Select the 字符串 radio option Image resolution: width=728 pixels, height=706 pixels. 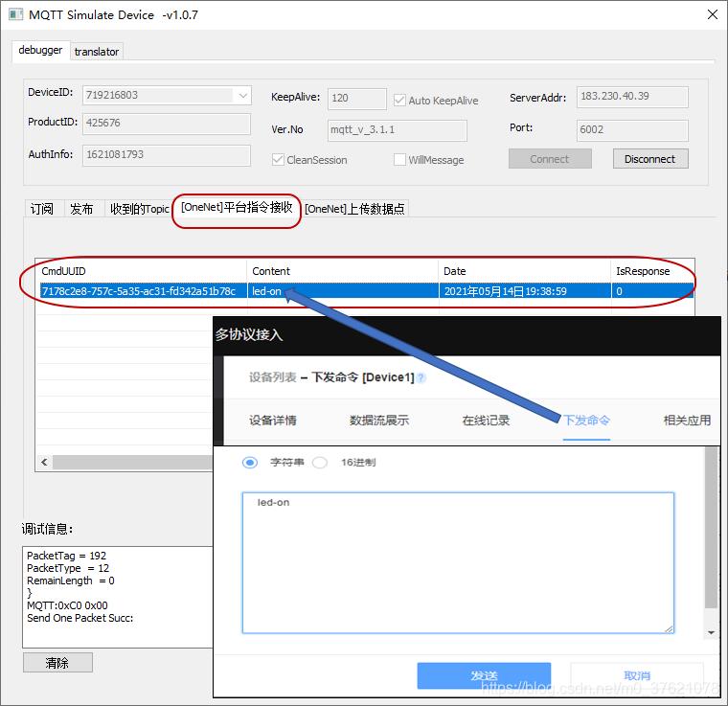coord(250,463)
